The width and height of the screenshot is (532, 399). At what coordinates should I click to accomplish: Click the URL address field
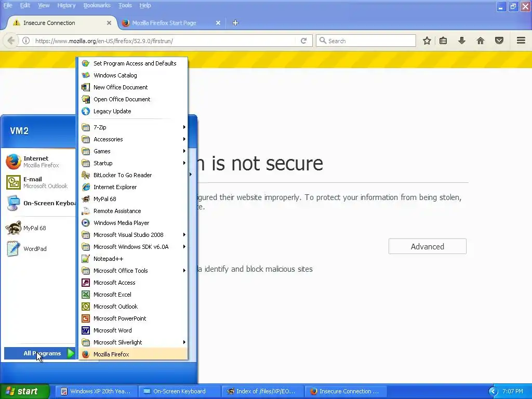point(165,41)
